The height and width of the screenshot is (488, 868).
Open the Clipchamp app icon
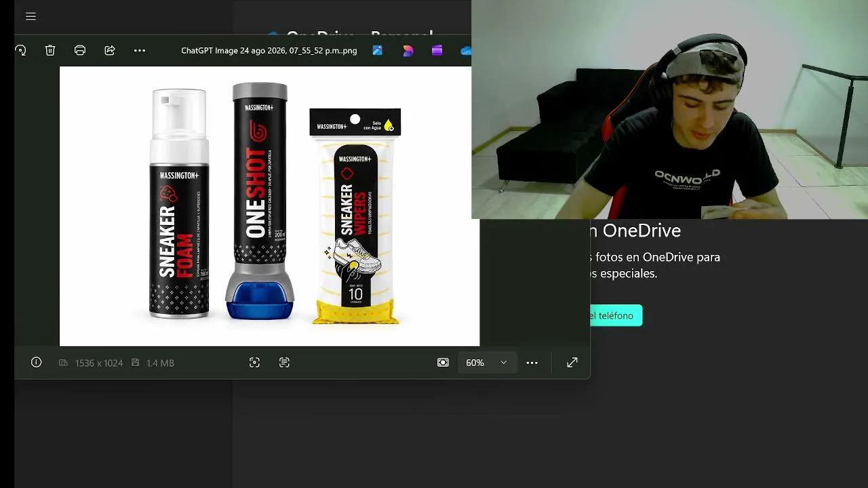(437, 50)
